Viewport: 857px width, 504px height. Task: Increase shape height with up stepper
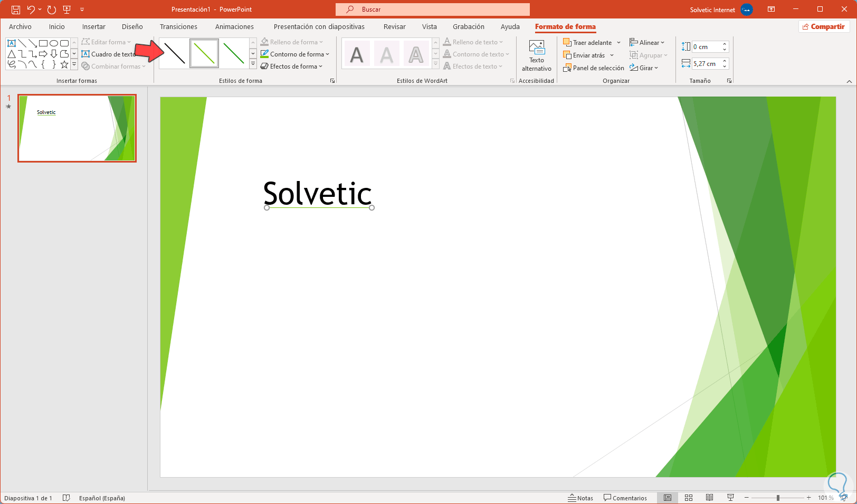pos(725,44)
